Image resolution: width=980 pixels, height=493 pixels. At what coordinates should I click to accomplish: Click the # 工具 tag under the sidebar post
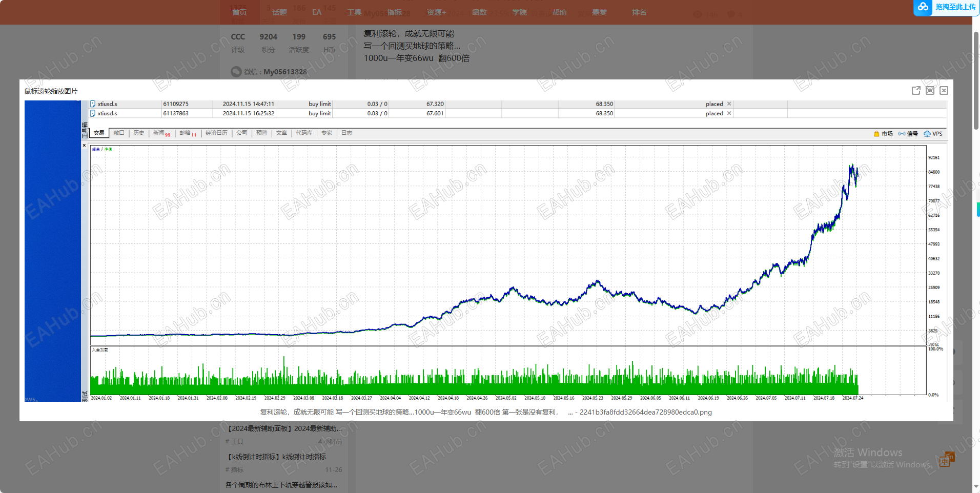(234, 441)
